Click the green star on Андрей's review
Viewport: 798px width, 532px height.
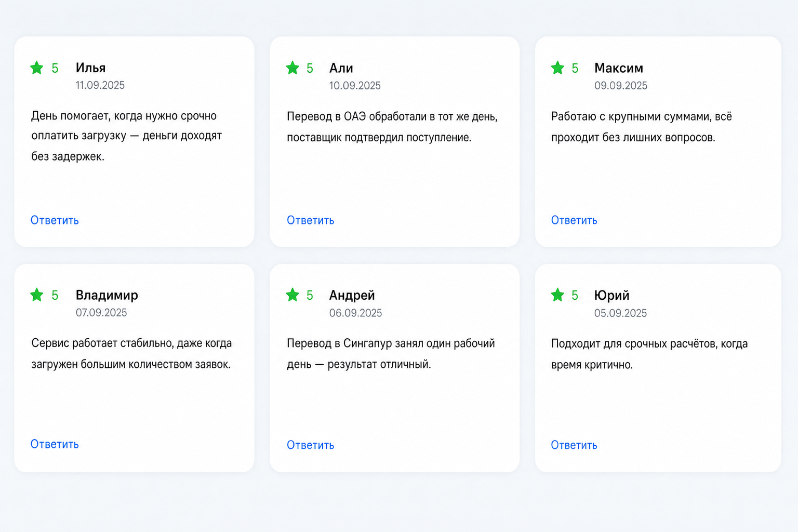click(292, 295)
